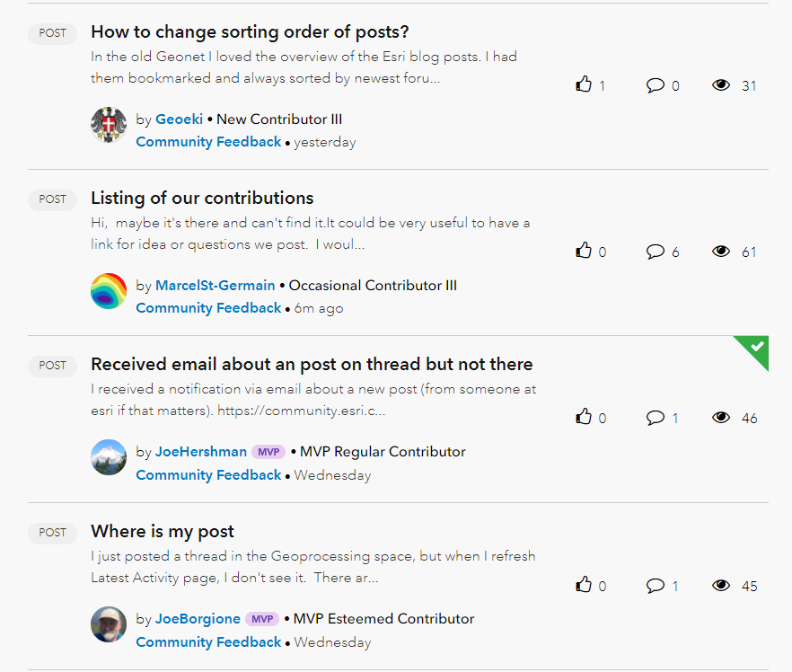The image size is (792, 672).
Task: Click the eye icon showing 46 views
Action: pyautogui.click(x=721, y=417)
